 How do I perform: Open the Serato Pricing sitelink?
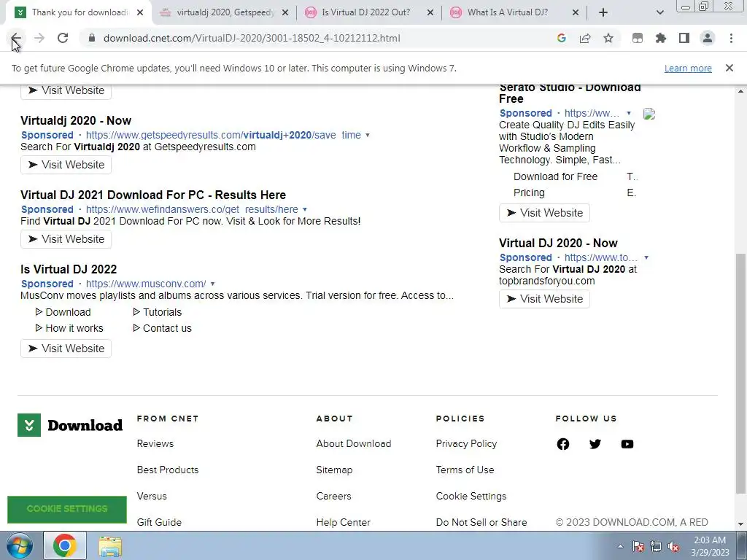pos(529,192)
